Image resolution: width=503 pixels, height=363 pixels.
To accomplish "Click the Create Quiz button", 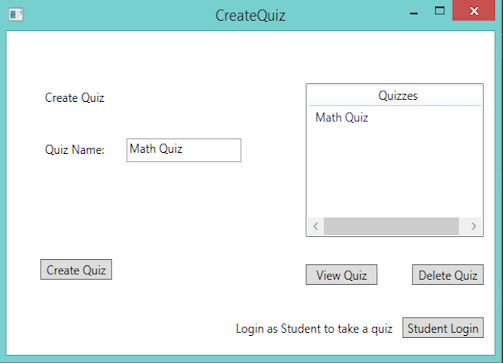I will (x=76, y=270).
